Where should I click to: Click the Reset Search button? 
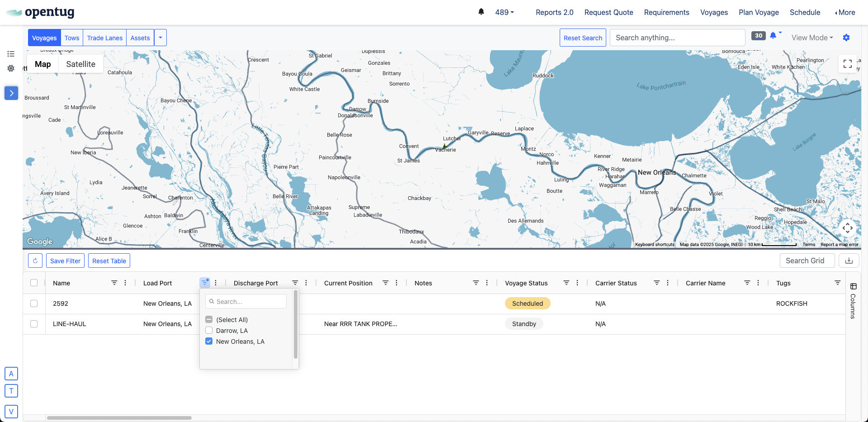[x=582, y=38]
